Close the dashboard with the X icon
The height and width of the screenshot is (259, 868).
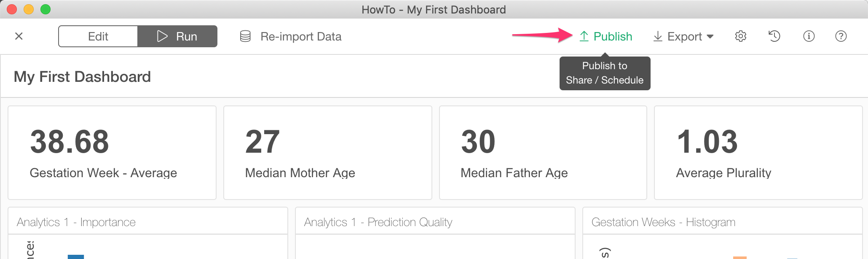(19, 36)
